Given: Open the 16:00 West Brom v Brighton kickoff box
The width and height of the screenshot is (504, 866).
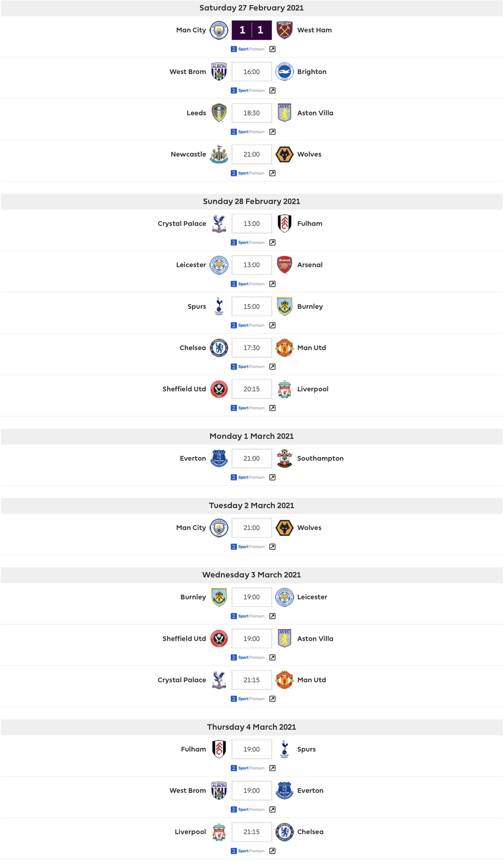Looking at the screenshot, I should (x=252, y=72).
